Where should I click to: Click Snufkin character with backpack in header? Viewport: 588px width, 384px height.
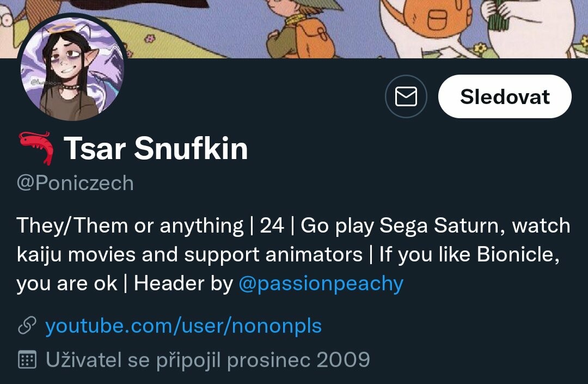pos(300,28)
